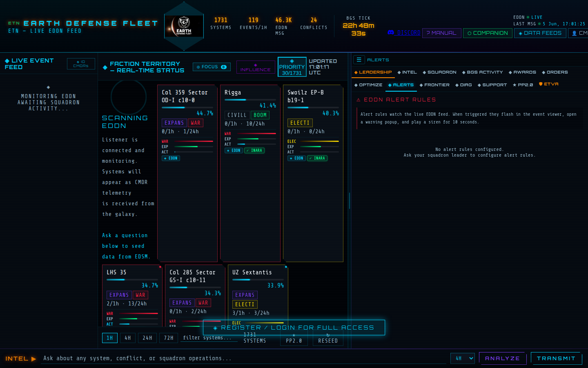588x368 pixels.
Task: Open the Diag sub-tab
Action: click(463, 85)
